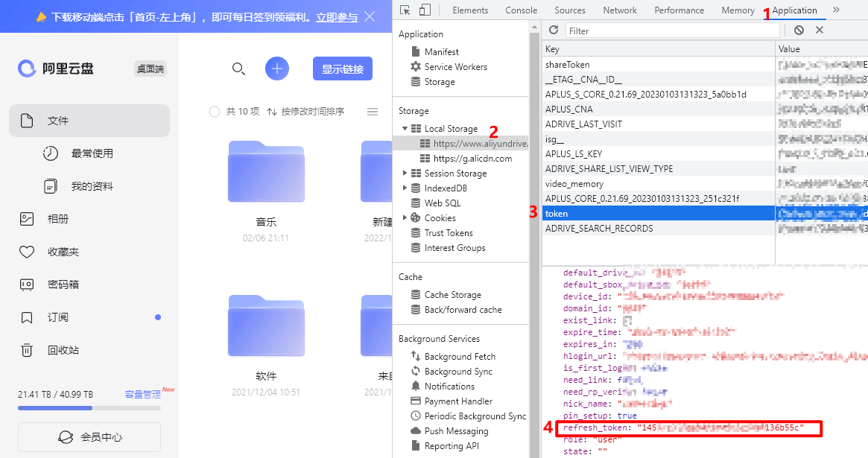Toggle the select-all circle beside 共 10 项
868x458 pixels.
click(215, 112)
